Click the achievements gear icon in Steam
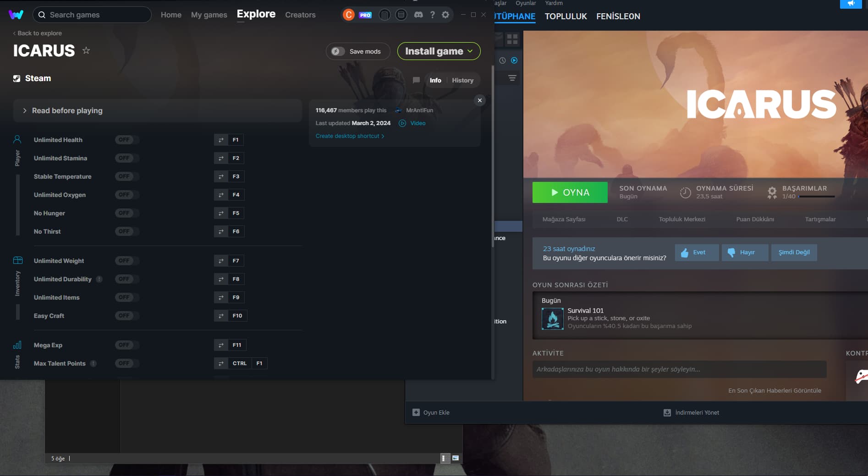868x476 pixels. coord(772,192)
